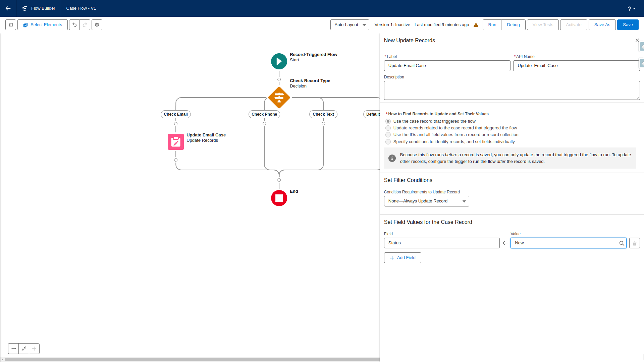Open the Auto-Layout dropdown
644x362 pixels.
click(x=350, y=25)
